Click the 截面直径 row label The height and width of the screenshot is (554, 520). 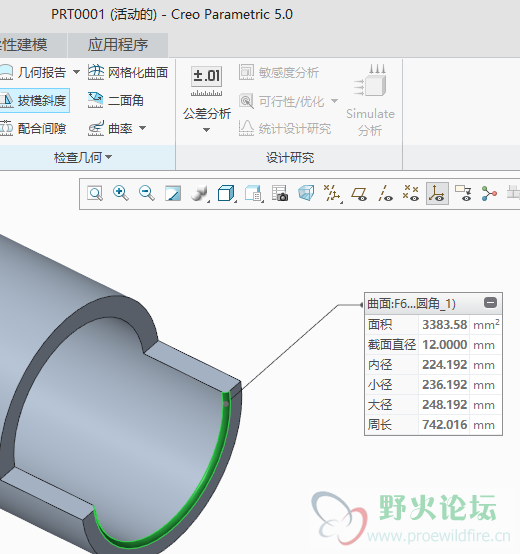click(392, 344)
